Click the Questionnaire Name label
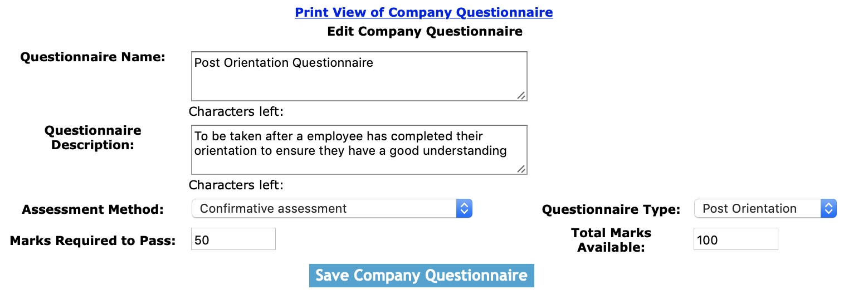 (x=92, y=57)
